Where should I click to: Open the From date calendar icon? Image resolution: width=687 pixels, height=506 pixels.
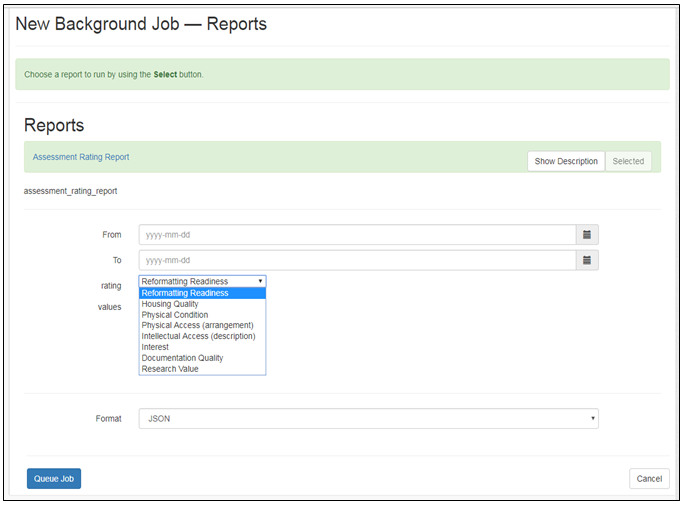point(587,235)
